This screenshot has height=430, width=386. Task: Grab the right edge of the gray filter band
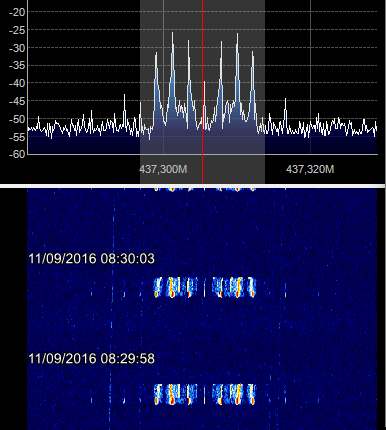(x=265, y=92)
